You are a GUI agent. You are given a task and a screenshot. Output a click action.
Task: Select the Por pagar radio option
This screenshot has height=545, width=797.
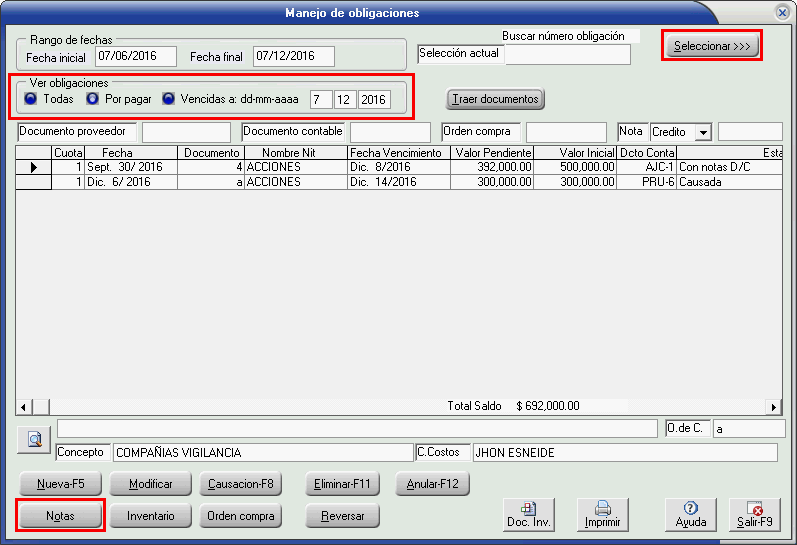click(93, 99)
